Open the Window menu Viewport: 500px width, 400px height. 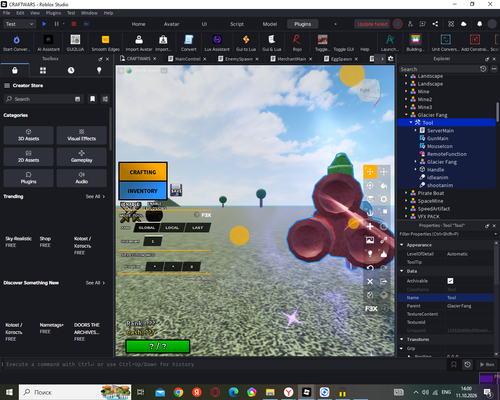(89, 13)
